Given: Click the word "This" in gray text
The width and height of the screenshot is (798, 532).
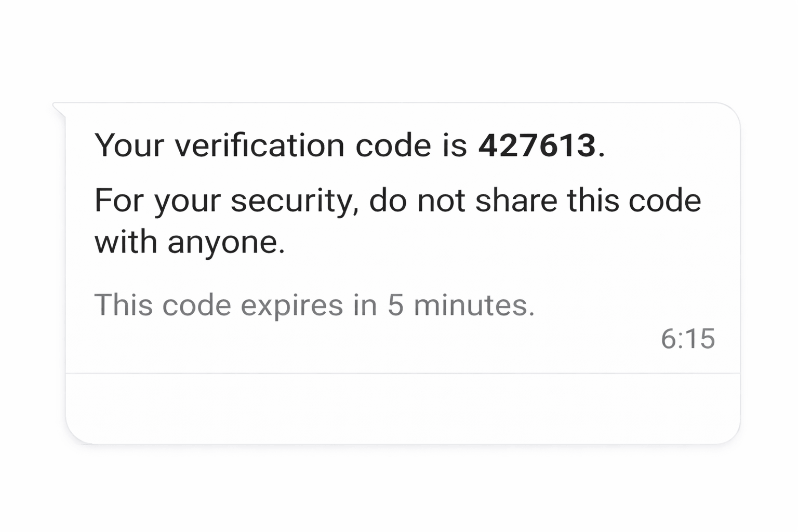Looking at the screenshot, I should tap(123, 305).
